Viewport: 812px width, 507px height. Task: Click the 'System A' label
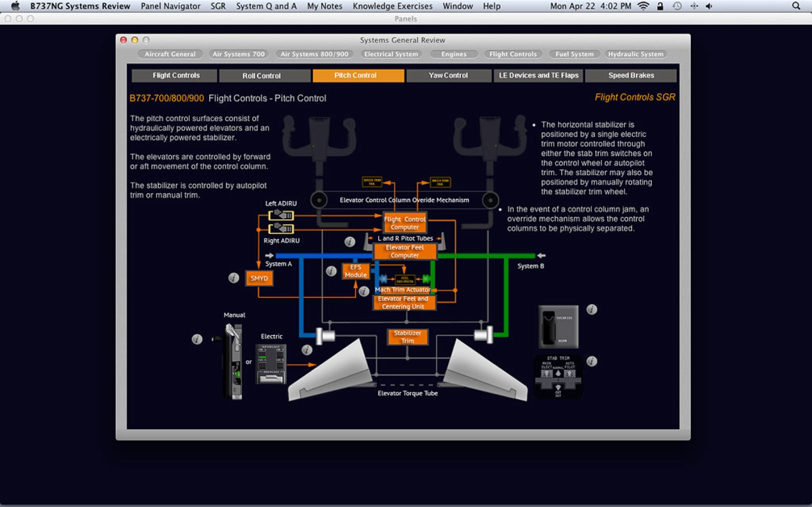coord(278,264)
